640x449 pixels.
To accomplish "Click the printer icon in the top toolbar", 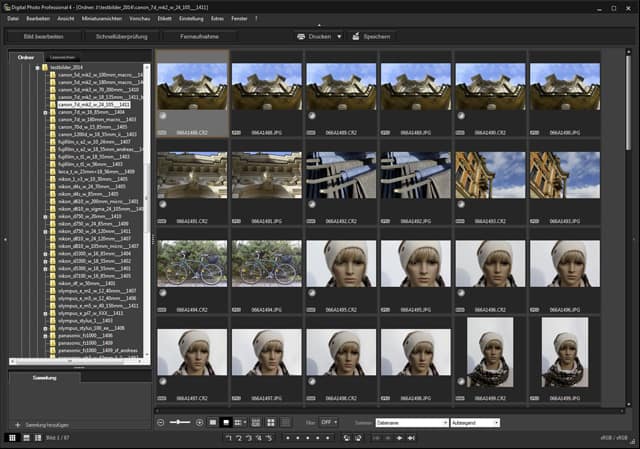I will [303, 36].
